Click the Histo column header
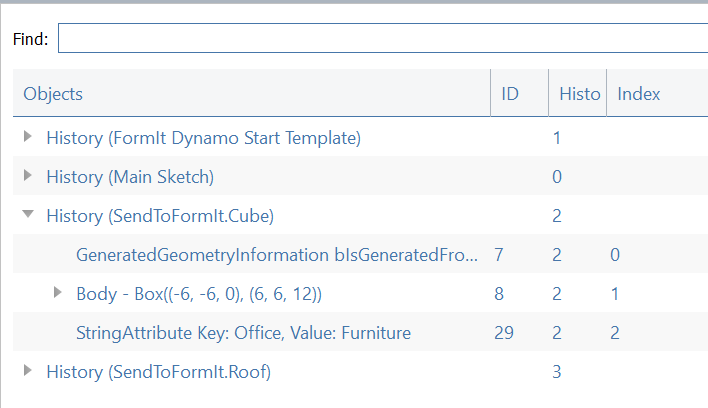The image size is (708, 408). pos(576,94)
